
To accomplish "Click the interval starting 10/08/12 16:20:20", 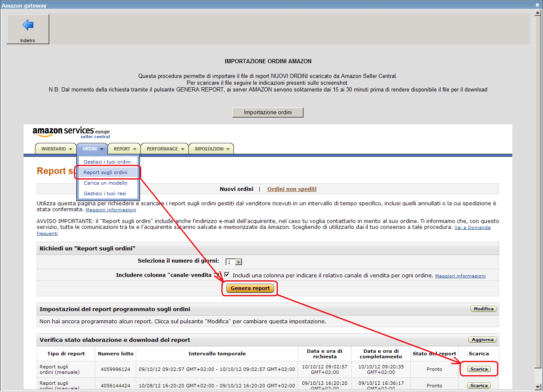I will pyautogui.click(x=217, y=386).
